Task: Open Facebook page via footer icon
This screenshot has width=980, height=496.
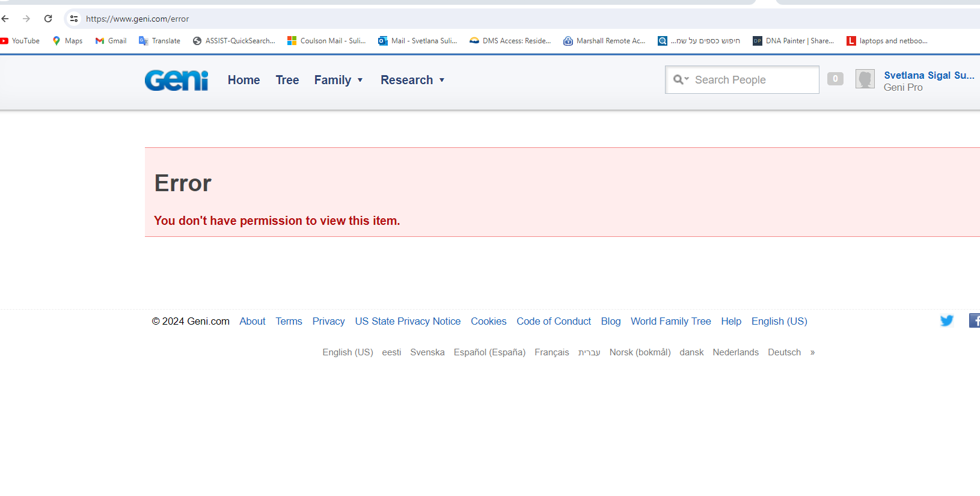Action: pyautogui.click(x=974, y=321)
